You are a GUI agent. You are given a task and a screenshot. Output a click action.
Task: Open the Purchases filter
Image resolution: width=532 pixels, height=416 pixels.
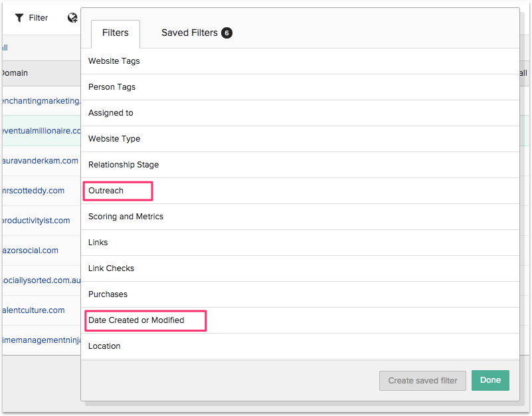pos(108,294)
